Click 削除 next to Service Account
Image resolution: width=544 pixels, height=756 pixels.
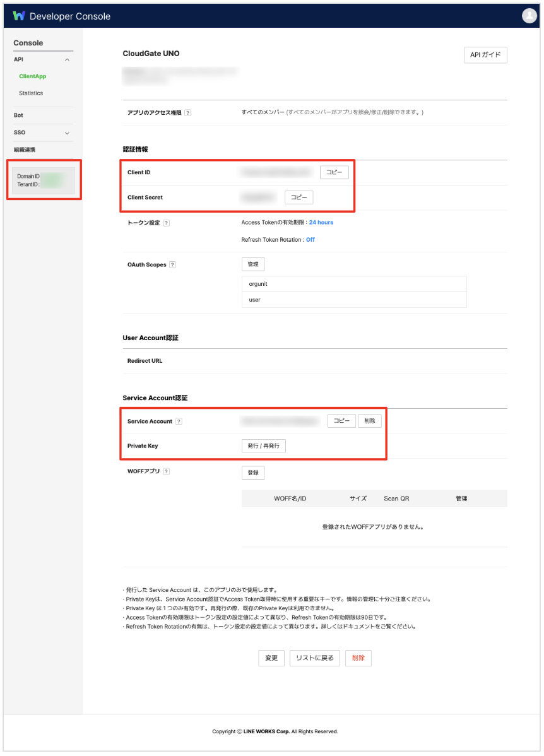370,421
